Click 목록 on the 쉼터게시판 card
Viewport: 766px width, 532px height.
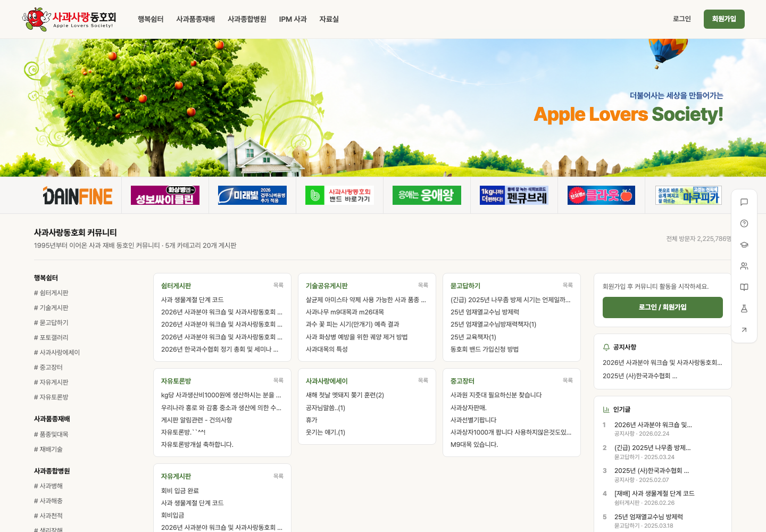(x=278, y=285)
